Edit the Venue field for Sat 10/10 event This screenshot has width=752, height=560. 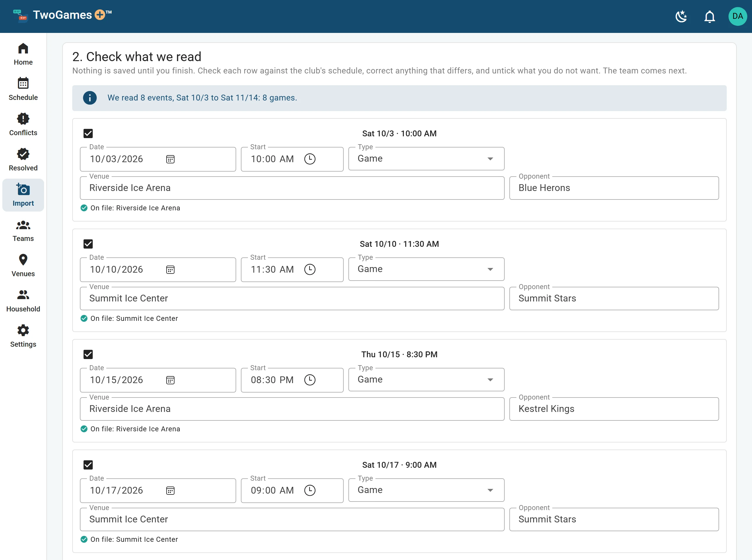(292, 299)
